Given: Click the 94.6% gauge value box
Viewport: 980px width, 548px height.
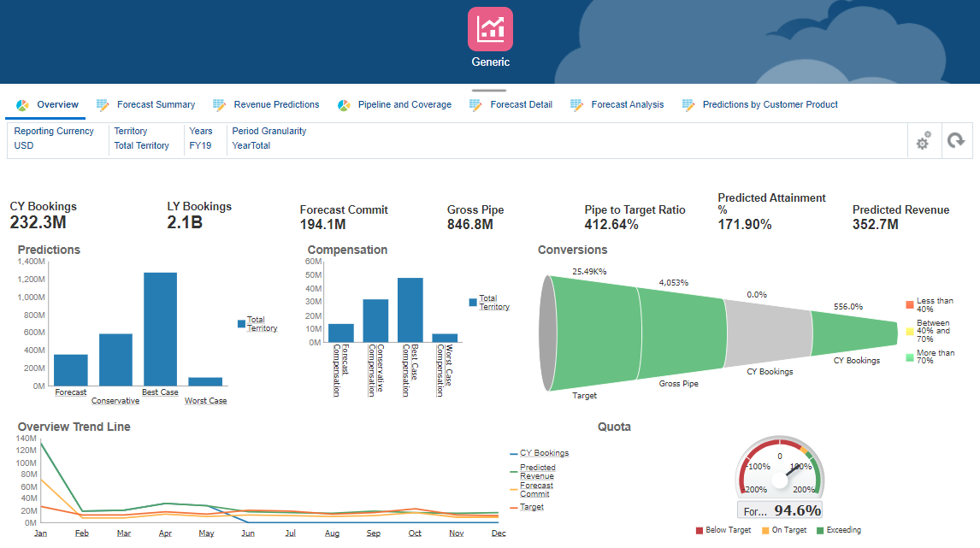Looking at the screenshot, I should coord(780,510).
